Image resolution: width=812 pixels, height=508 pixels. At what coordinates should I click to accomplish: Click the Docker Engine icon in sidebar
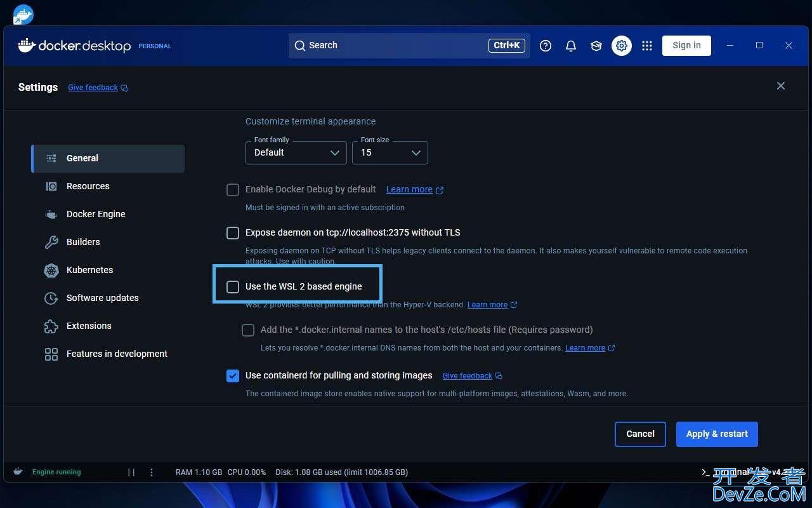pos(51,215)
